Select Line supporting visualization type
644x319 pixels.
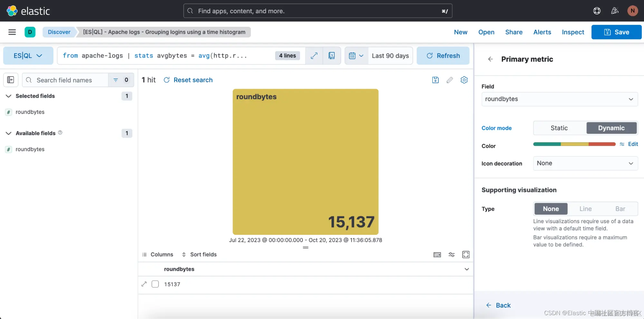[x=586, y=209]
